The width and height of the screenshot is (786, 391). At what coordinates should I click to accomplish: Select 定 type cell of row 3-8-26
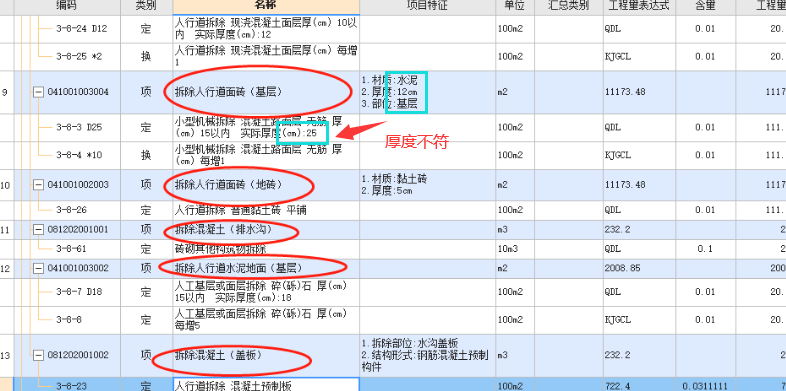click(x=146, y=211)
